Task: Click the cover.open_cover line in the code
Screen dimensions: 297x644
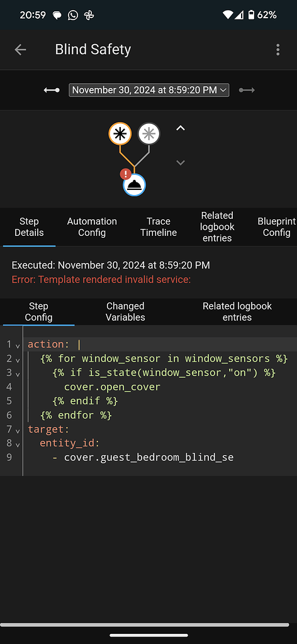Action: 112,387
